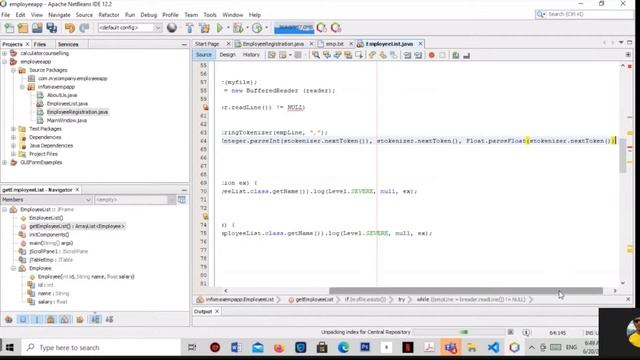The image size is (640, 360).
Task: Switch to Design view
Action: tap(227, 55)
